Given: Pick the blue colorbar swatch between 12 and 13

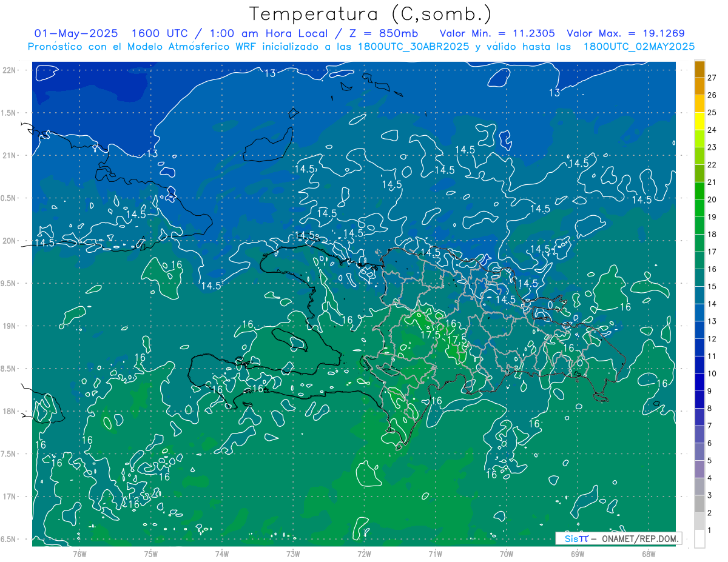Looking at the screenshot, I should click(699, 330).
